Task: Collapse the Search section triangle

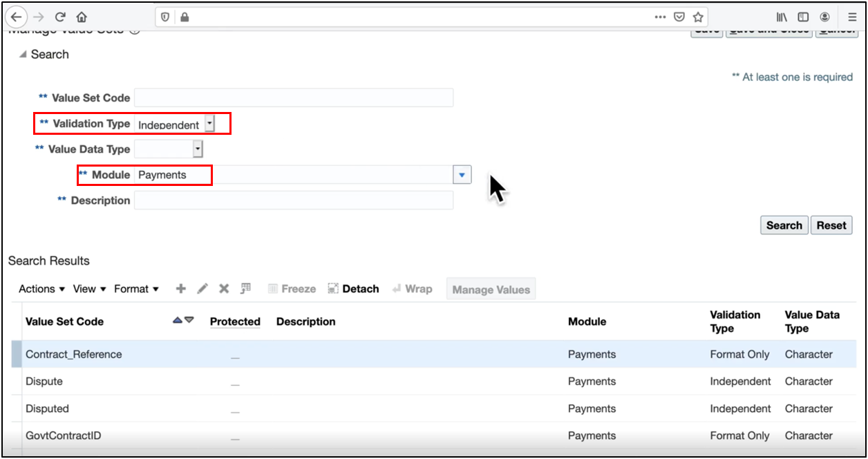Action: click(23, 55)
